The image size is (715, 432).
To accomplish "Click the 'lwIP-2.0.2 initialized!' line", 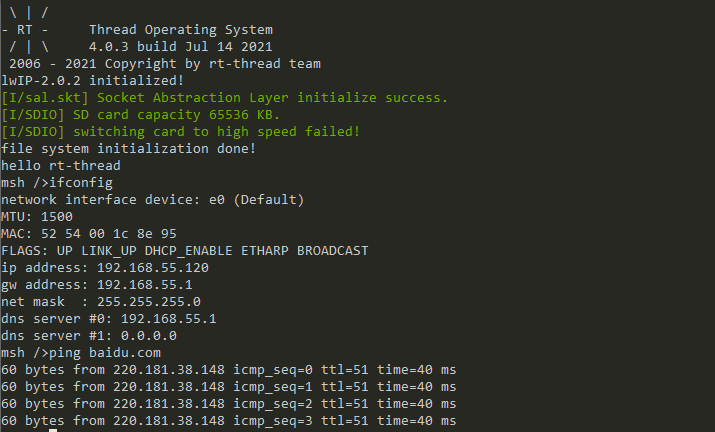I will (x=93, y=81).
